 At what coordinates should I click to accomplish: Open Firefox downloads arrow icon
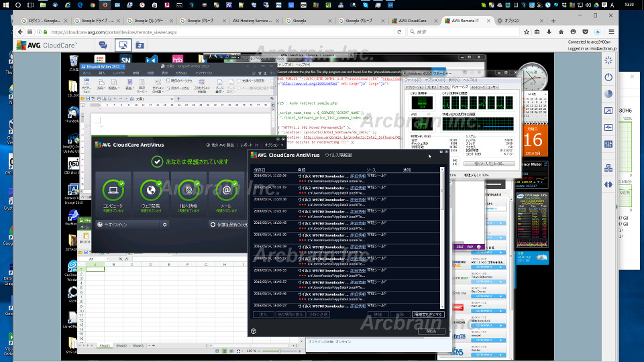pyautogui.click(x=549, y=32)
